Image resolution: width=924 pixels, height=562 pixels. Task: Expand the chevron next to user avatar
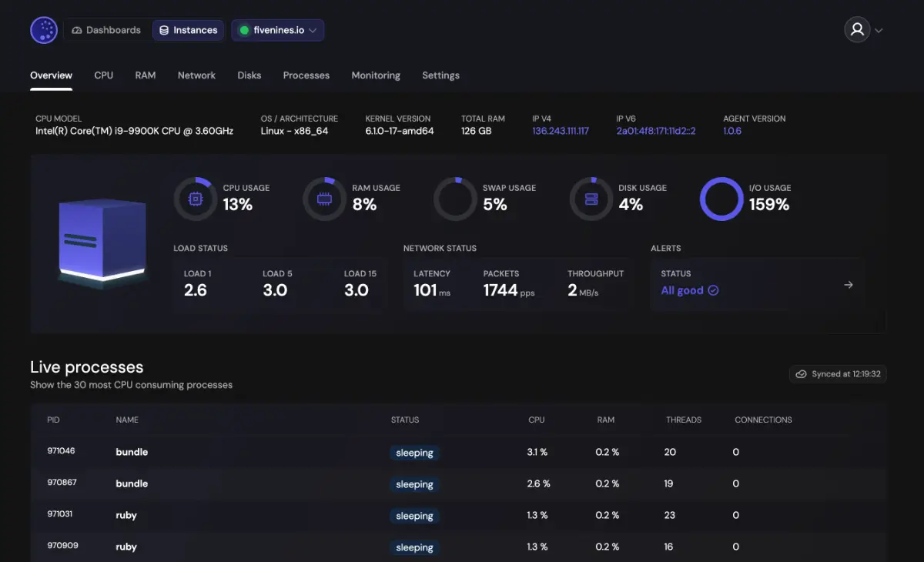coord(879,31)
